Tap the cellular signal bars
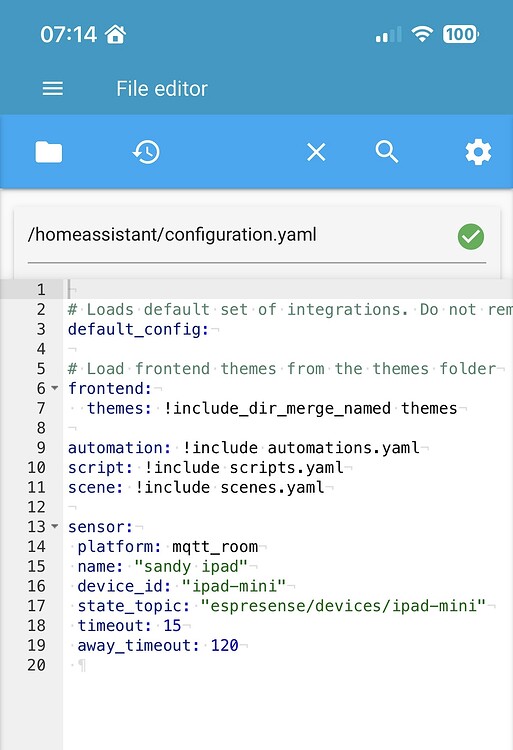 point(388,35)
